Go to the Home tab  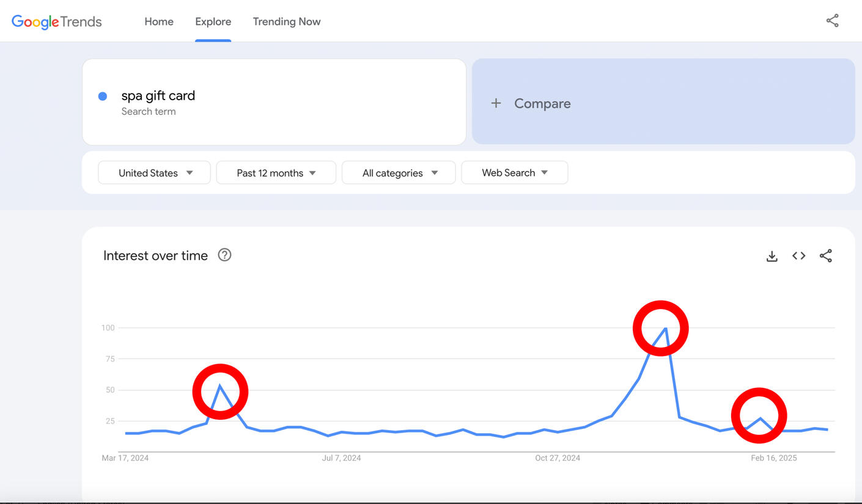tap(159, 21)
